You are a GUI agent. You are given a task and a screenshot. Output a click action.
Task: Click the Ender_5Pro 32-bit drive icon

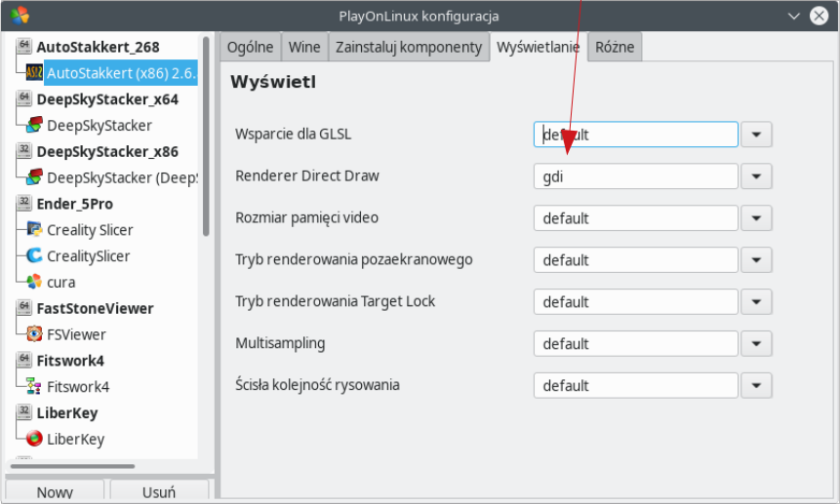[x=24, y=203]
